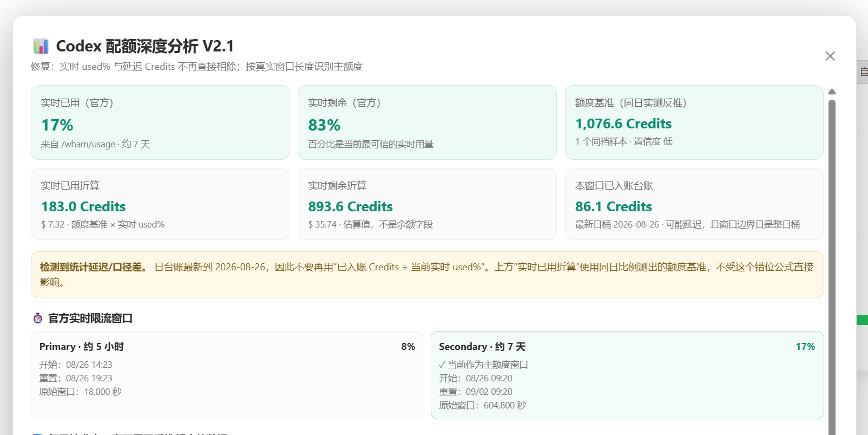The image size is (868, 435).
Task: Select the "1,076.6 Credits" value
Action: pyautogui.click(x=623, y=124)
